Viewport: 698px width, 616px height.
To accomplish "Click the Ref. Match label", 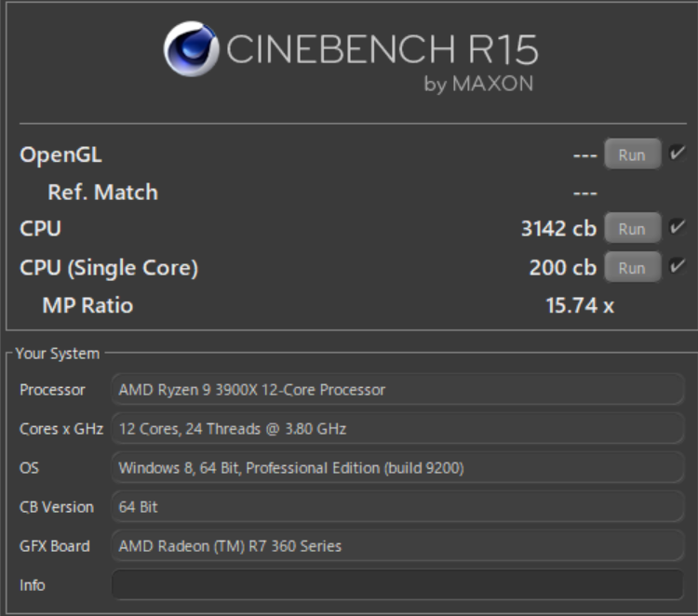I will pyautogui.click(x=102, y=193).
